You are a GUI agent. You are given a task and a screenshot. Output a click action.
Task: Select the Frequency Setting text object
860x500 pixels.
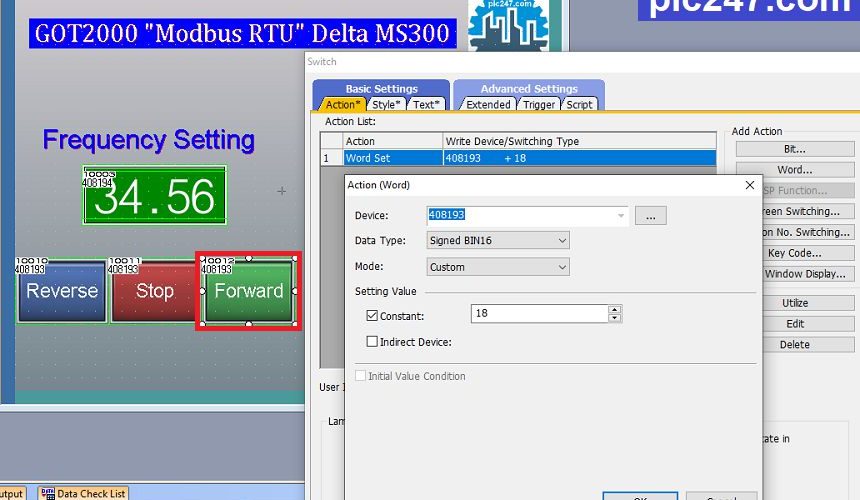(x=149, y=140)
